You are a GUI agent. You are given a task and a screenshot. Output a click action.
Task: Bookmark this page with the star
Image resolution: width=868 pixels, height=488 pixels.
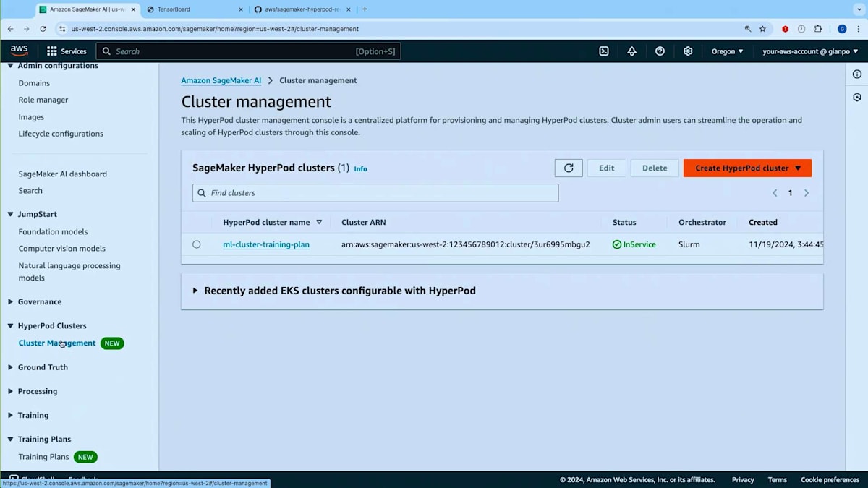point(762,29)
